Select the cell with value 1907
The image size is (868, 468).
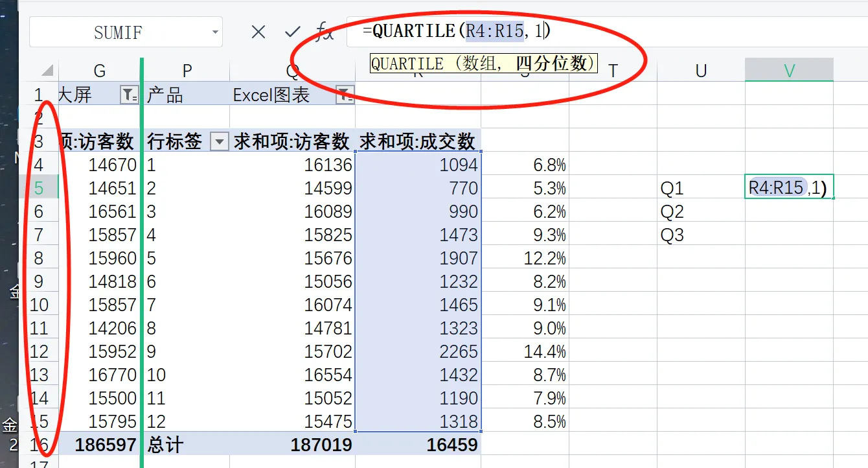[x=418, y=258]
